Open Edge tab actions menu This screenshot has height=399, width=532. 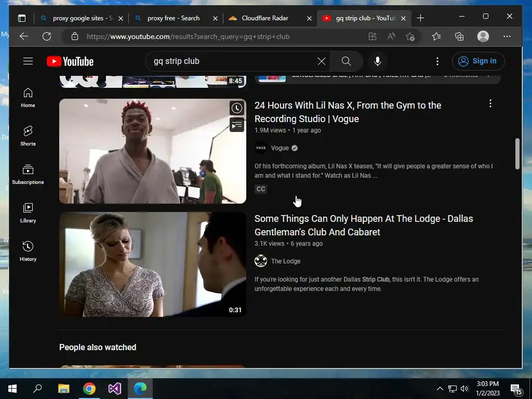pos(22,18)
